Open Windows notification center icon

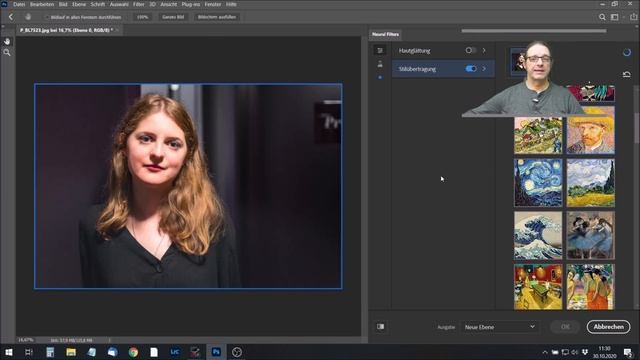(628, 352)
